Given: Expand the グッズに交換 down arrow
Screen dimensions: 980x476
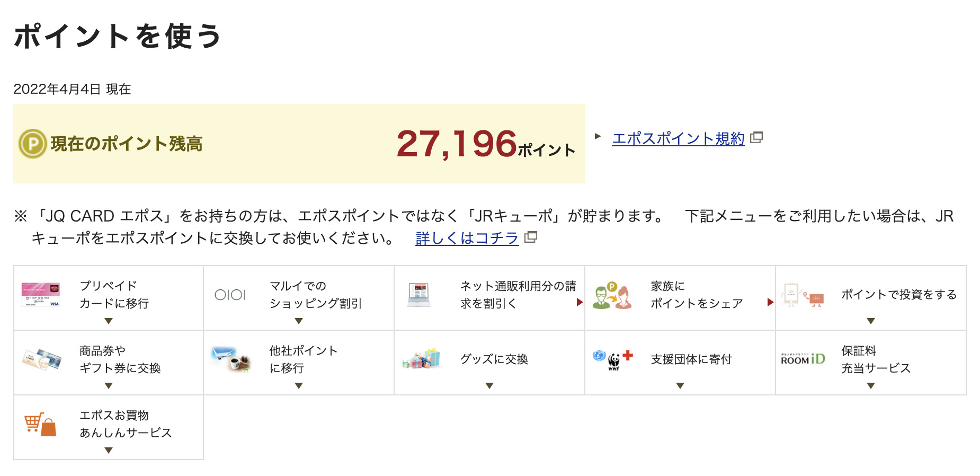Looking at the screenshot, I should 489,386.
